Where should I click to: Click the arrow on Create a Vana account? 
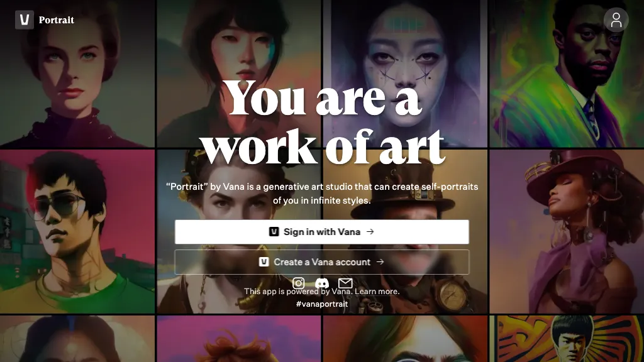point(380,262)
